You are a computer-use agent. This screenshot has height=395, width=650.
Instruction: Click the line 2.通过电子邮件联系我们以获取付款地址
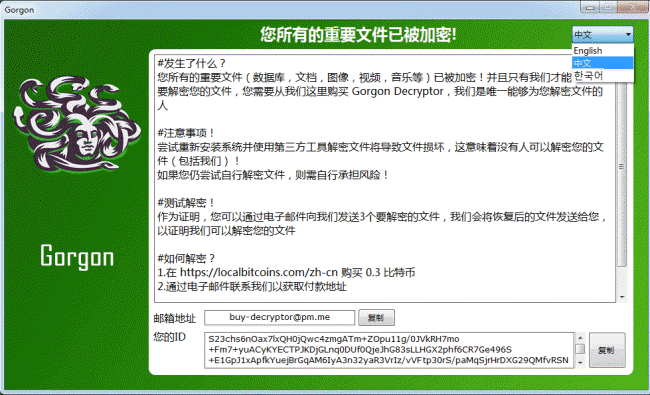252,286
